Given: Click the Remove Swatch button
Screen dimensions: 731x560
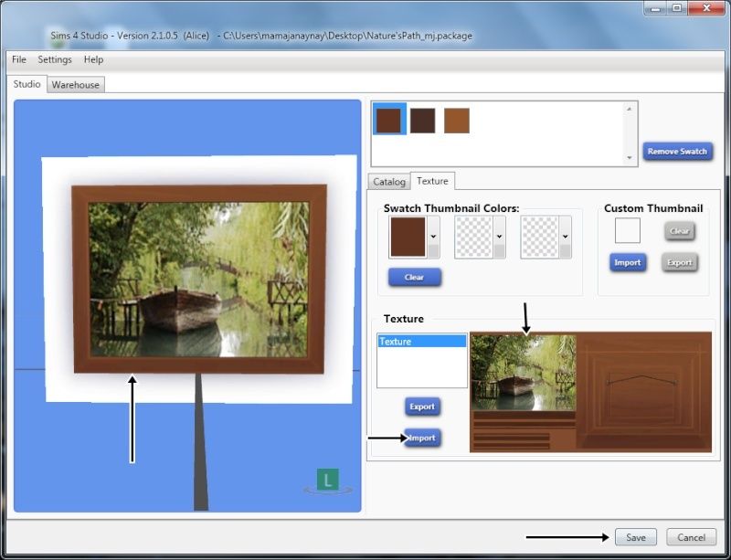Looking at the screenshot, I should [677, 152].
